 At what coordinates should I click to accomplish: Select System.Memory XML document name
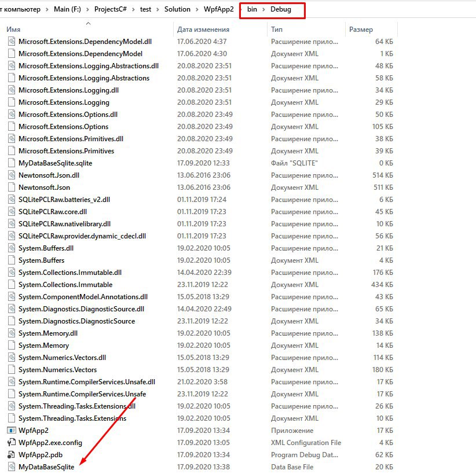point(43,346)
